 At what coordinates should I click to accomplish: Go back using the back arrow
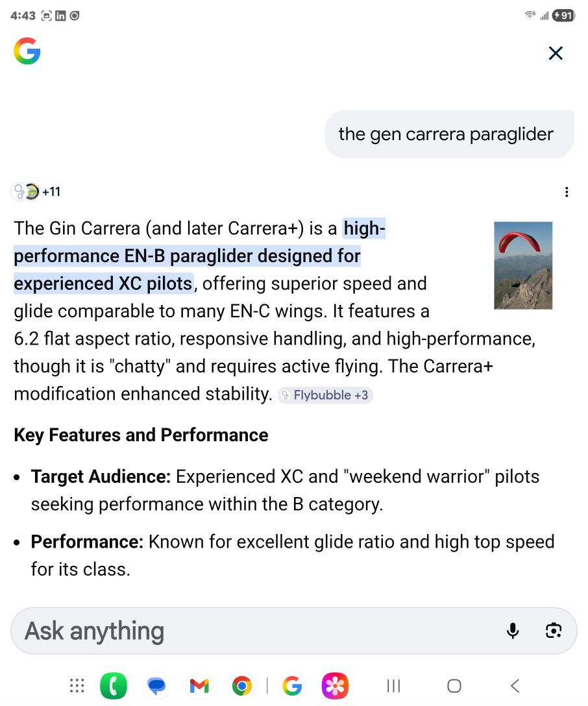pyautogui.click(x=515, y=686)
